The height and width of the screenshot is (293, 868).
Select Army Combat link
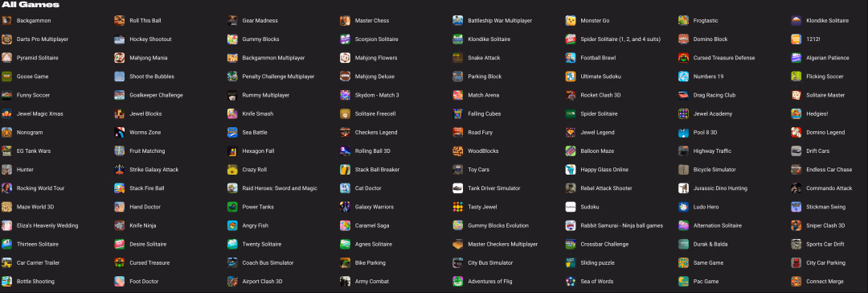(372, 282)
